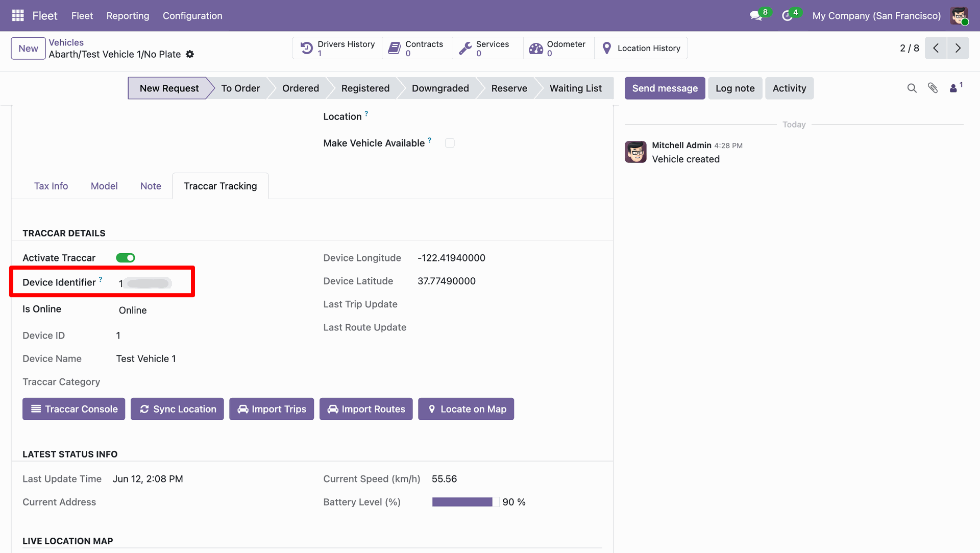The image size is (980, 553).
Task: Set status to To Order
Action: 240,88
